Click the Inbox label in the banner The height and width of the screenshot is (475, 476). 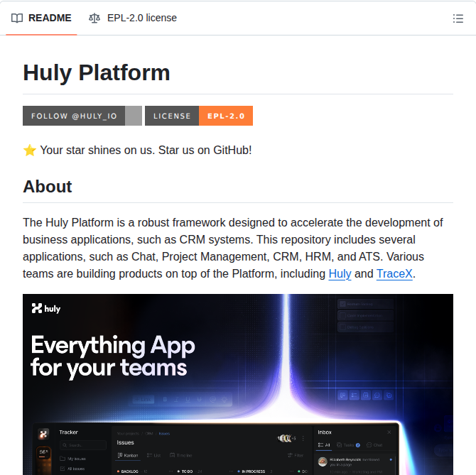(x=325, y=432)
